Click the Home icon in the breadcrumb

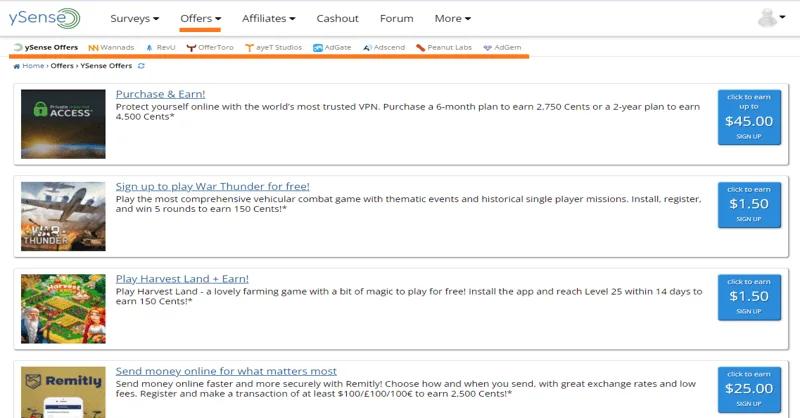tap(16, 66)
